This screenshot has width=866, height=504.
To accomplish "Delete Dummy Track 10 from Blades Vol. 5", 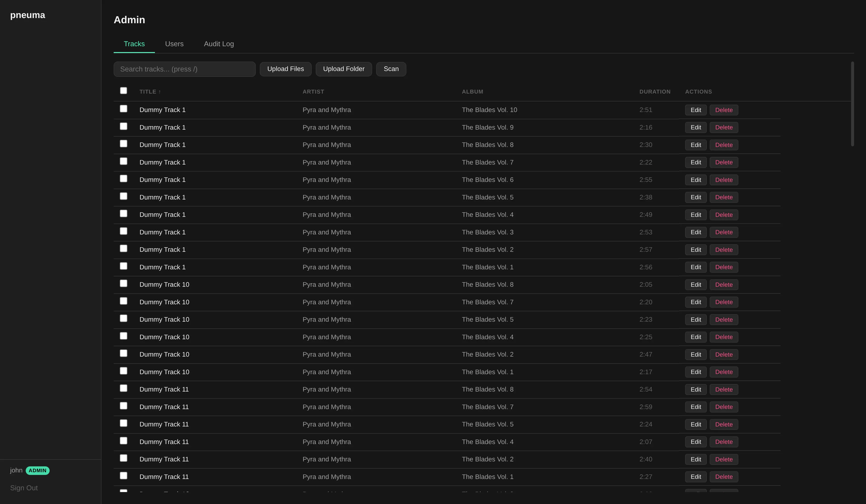I will (724, 320).
